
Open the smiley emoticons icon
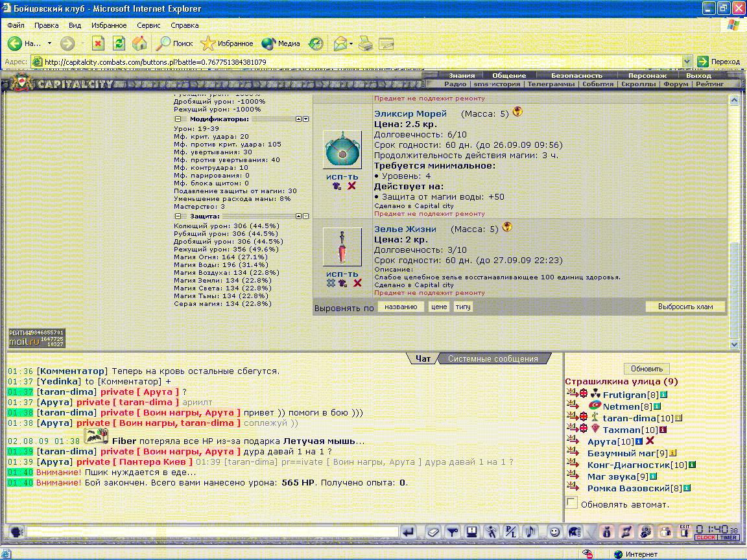[554, 532]
